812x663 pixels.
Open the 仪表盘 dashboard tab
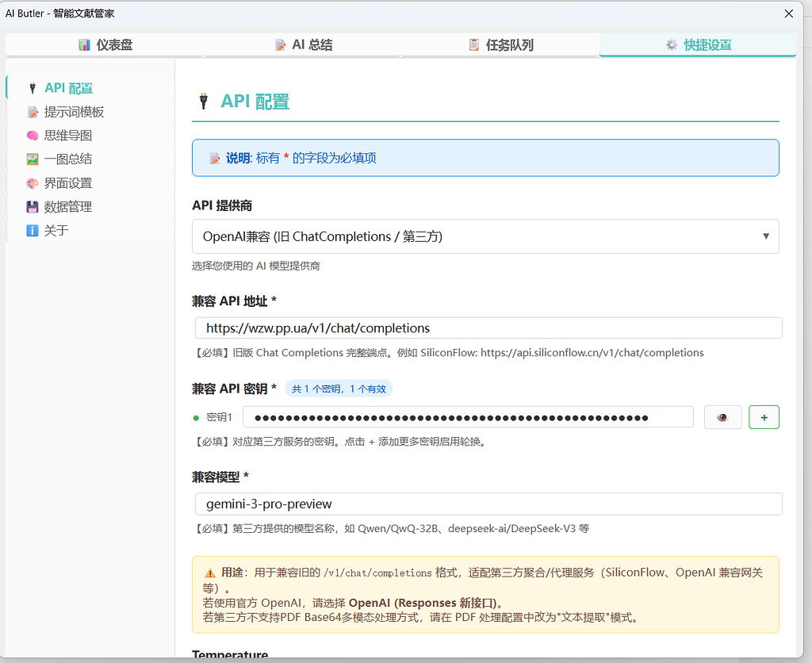105,45
